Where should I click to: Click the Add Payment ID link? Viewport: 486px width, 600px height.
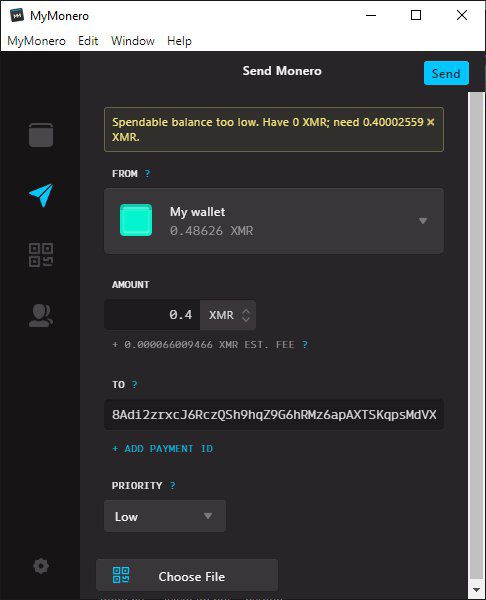pos(163,448)
